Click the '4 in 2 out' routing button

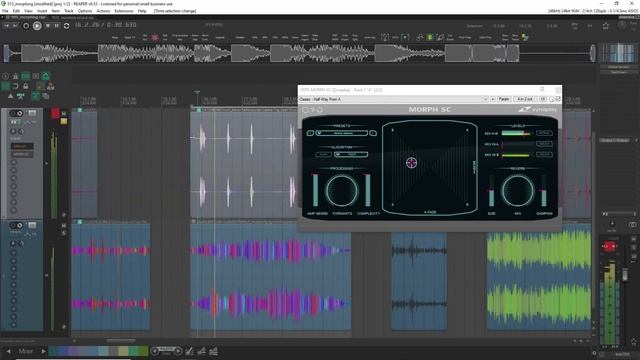pyautogui.click(x=525, y=99)
